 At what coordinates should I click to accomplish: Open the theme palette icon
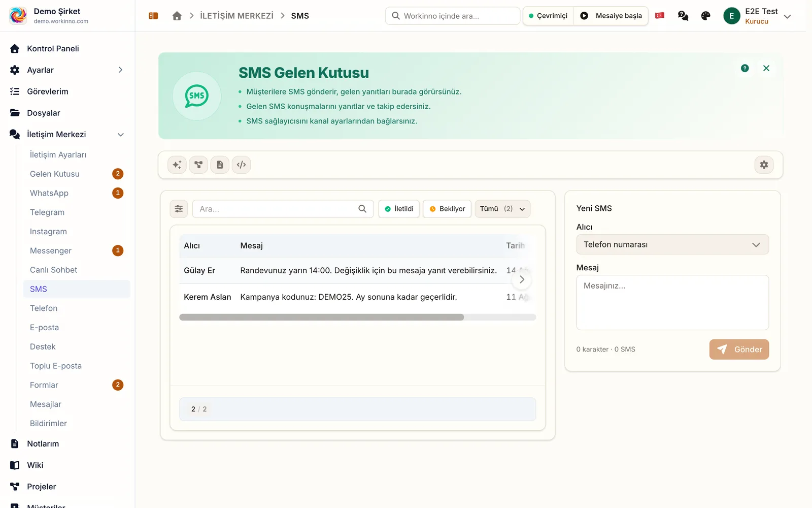click(x=705, y=16)
